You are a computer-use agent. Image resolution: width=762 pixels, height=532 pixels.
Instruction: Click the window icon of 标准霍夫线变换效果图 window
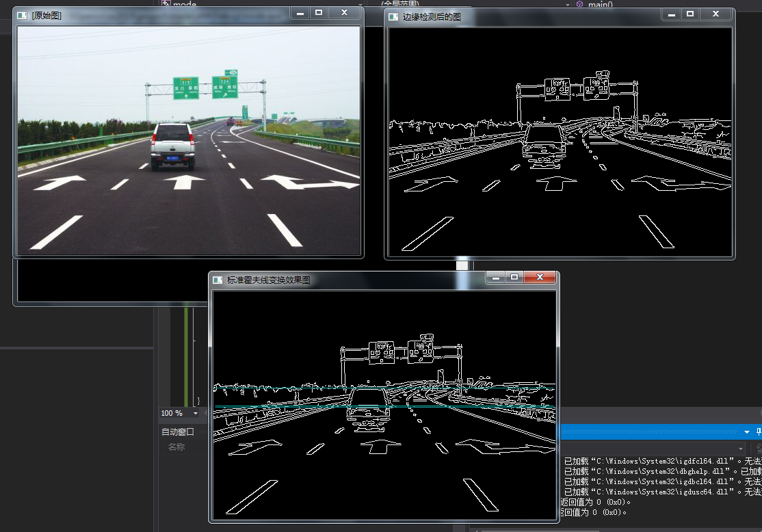point(218,280)
